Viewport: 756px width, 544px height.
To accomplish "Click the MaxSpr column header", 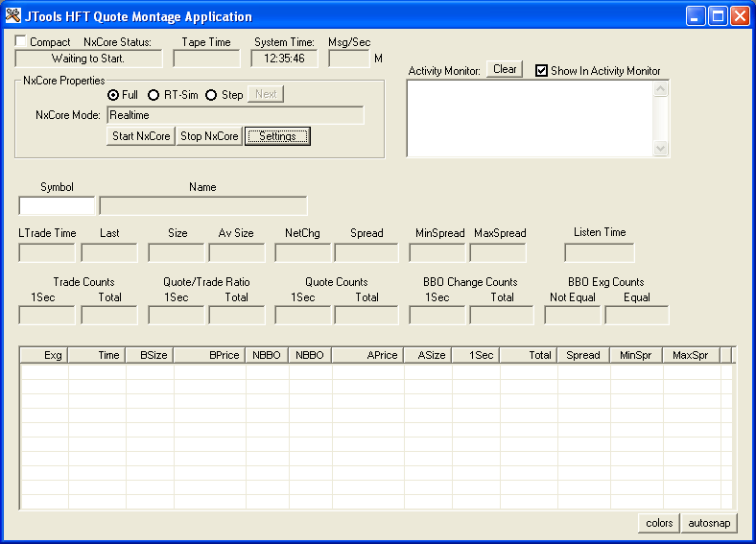I will click(689, 355).
